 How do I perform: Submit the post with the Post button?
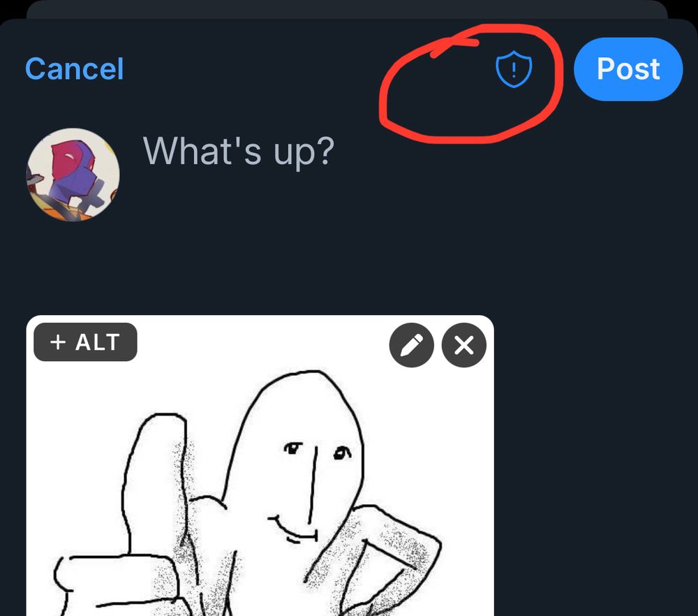point(628,68)
